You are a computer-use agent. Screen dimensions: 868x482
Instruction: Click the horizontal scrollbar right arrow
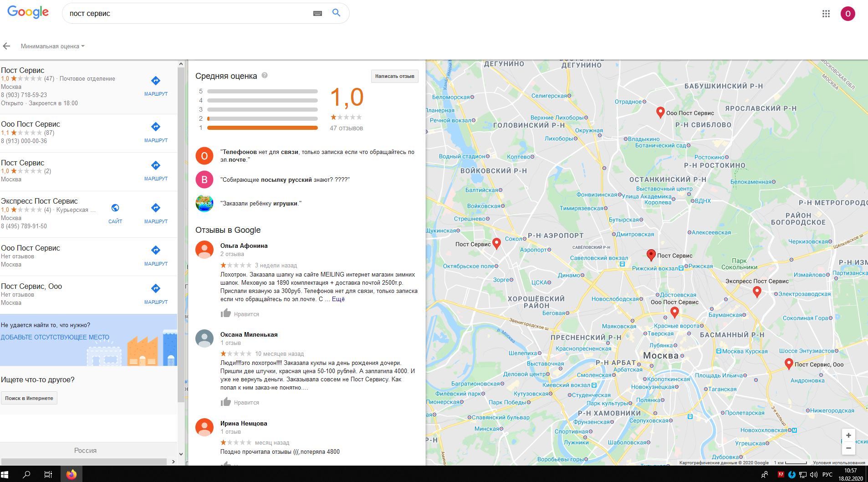pos(173,461)
